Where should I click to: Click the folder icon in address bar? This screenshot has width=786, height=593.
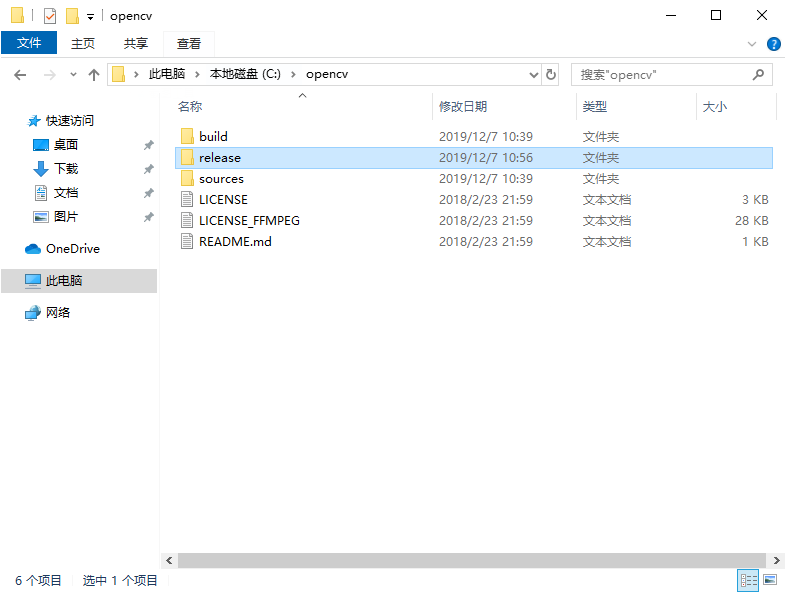point(118,74)
